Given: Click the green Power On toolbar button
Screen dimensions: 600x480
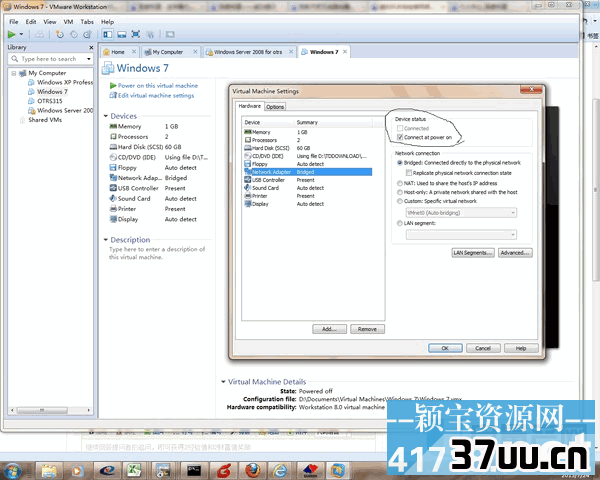Looking at the screenshot, I should [11, 34].
